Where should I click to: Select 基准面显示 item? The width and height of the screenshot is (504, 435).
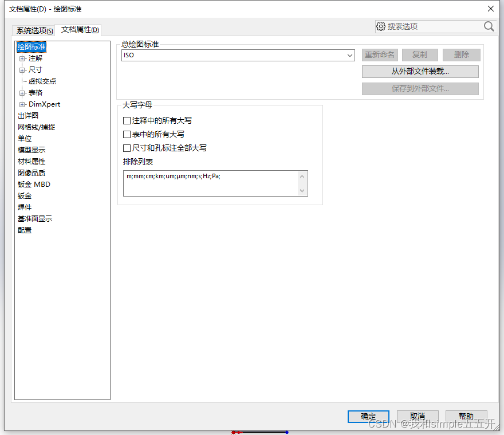coord(35,219)
